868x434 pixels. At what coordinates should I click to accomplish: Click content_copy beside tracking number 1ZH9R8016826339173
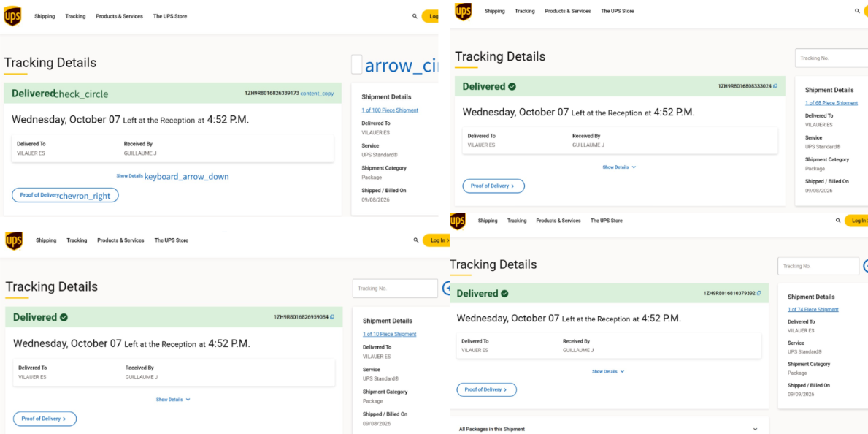(318, 93)
